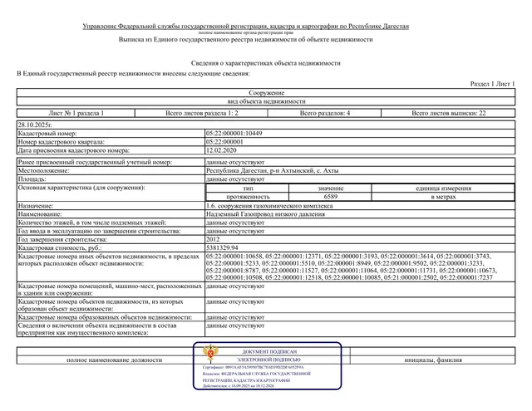Click the 'единица измерения' column header
Image resolution: width=532 pixels, height=411 pixels.
click(x=443, y=188)
